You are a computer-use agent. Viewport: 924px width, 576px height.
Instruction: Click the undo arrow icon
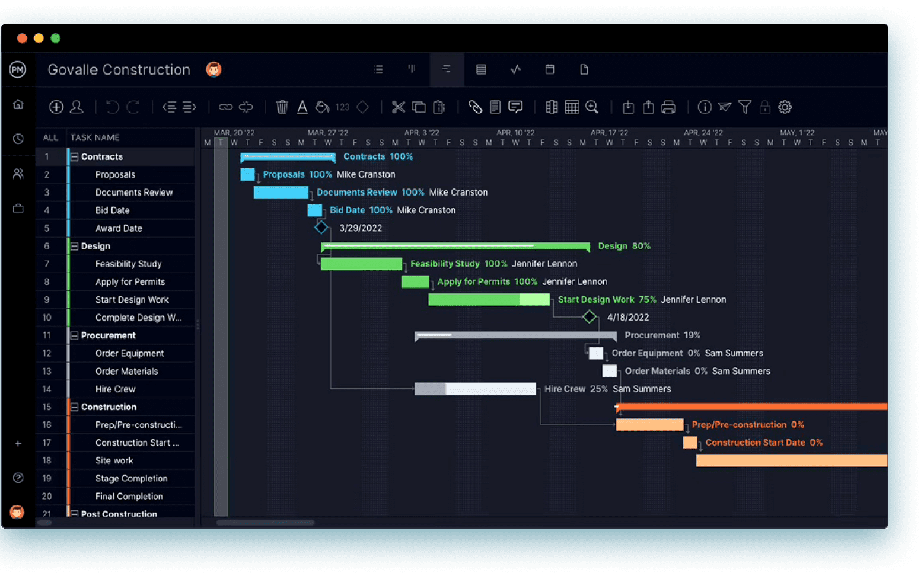coord(112,107)
